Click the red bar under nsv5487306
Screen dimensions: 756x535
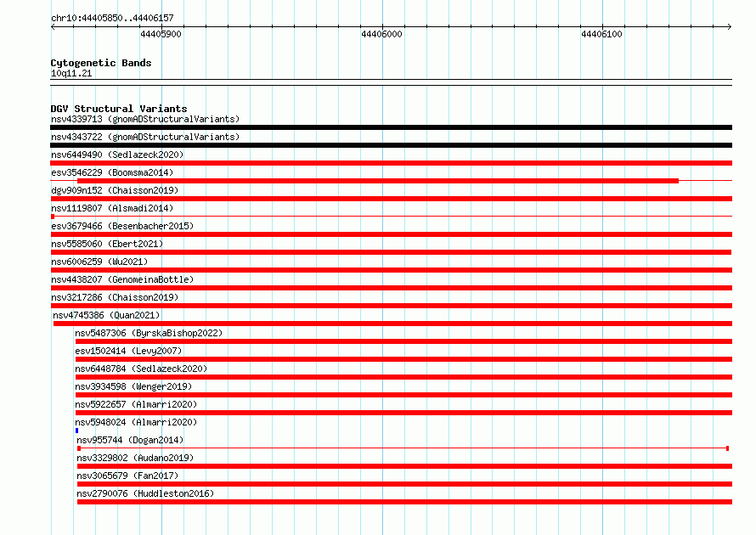pos(404,341)
